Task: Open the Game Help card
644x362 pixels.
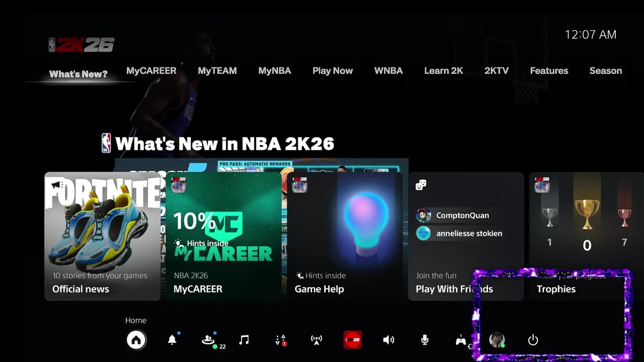Action: coord(345,236)
